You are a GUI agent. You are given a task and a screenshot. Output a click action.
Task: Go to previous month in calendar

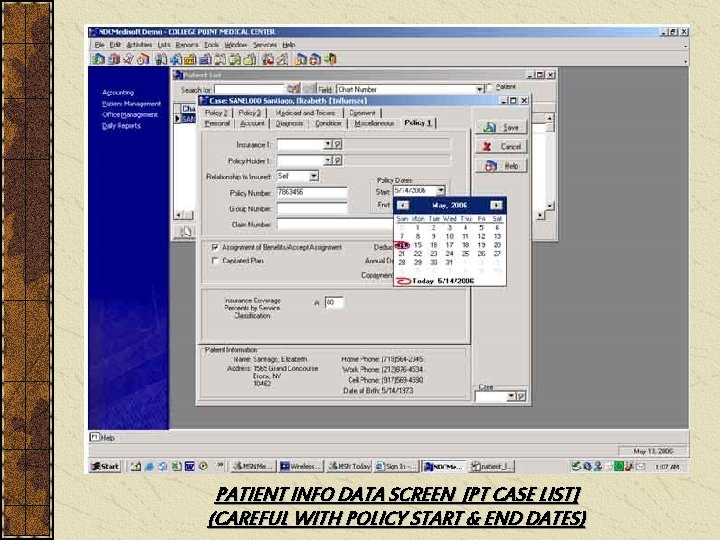(x=403, y=205)
